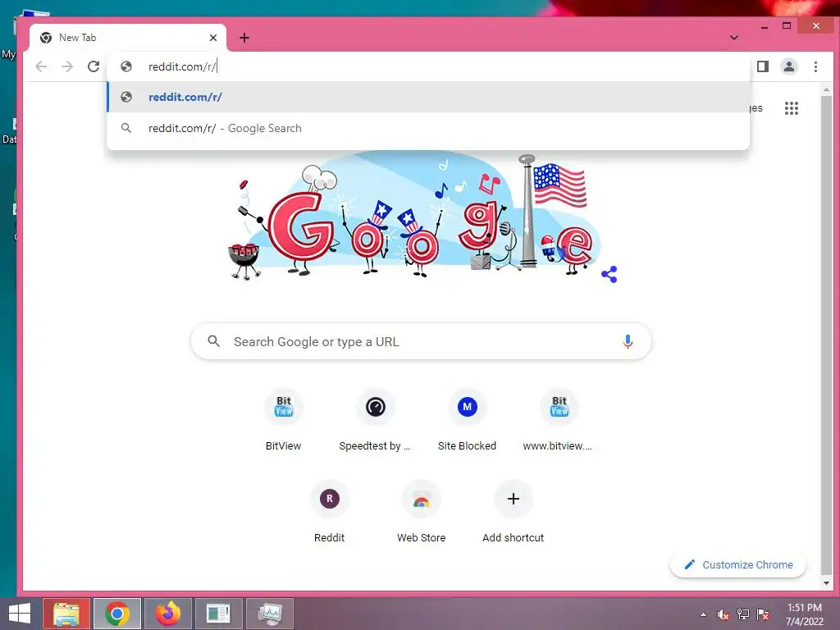Show hidden tray icons arrow
The width and height of the screenshot is (840, 630).
(703, 614)
